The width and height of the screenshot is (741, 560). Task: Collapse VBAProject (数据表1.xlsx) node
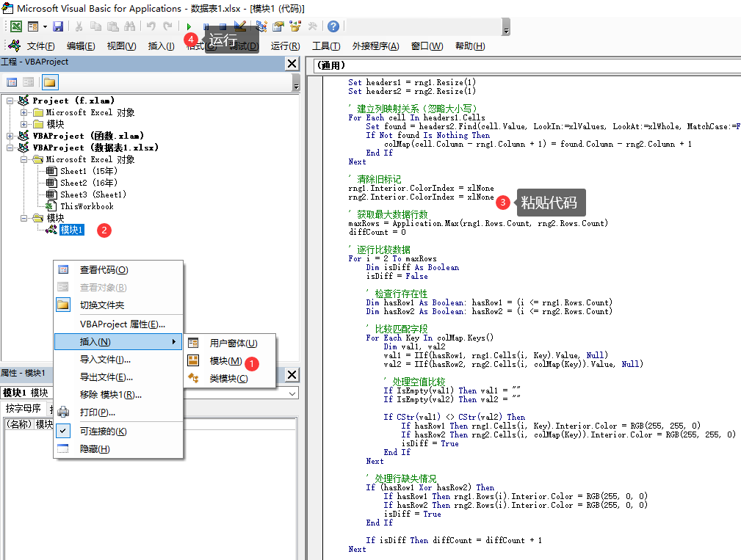tap(10, 148)
